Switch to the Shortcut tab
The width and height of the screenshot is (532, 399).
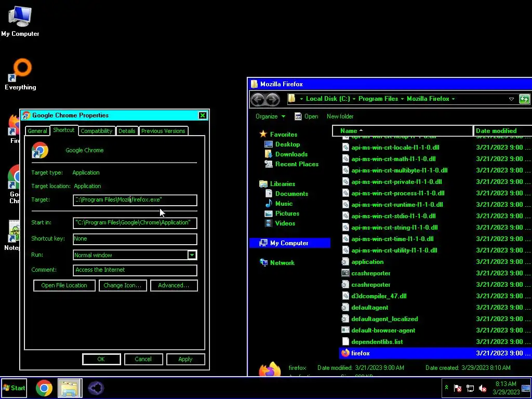(x=64, y=130)
